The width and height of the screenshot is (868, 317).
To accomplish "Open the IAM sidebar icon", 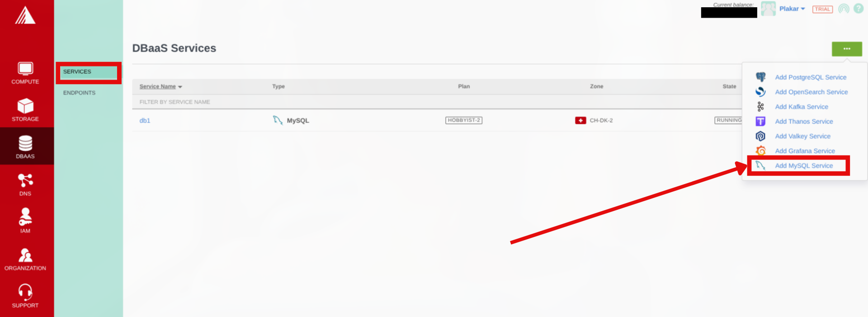I will [x=25, y=217].
